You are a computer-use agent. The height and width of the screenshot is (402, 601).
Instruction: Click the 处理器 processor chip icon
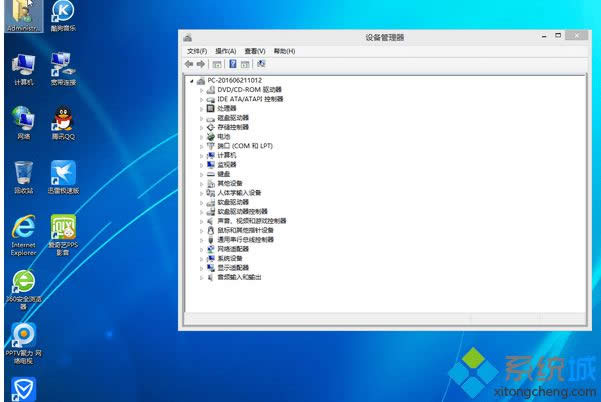tap(210, 108)
